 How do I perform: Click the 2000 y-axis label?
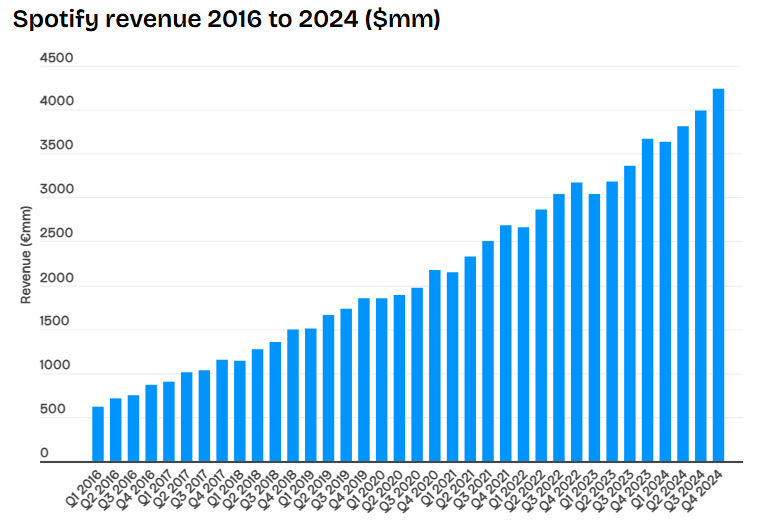point(56,278)
